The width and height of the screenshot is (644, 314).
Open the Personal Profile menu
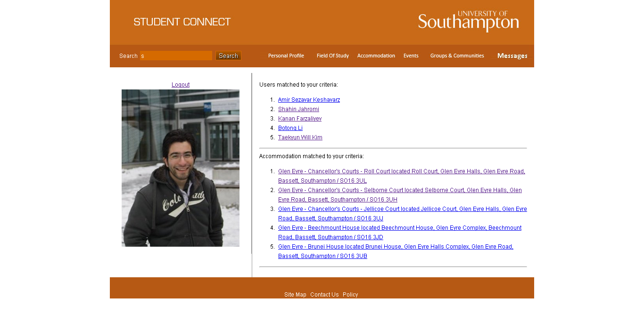pos(286,56)
